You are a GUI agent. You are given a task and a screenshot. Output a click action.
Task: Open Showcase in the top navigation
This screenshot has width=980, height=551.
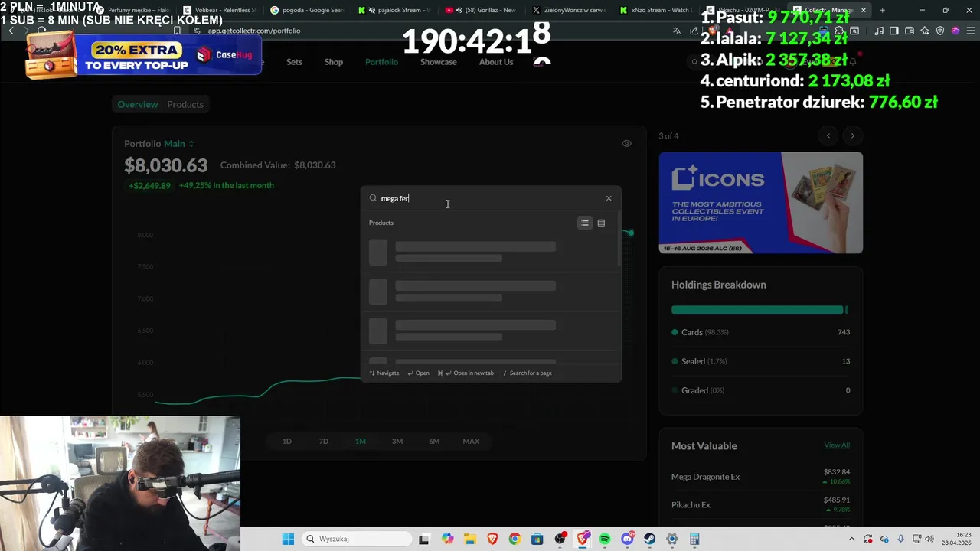pyautogui.click(x=438, y=62)
